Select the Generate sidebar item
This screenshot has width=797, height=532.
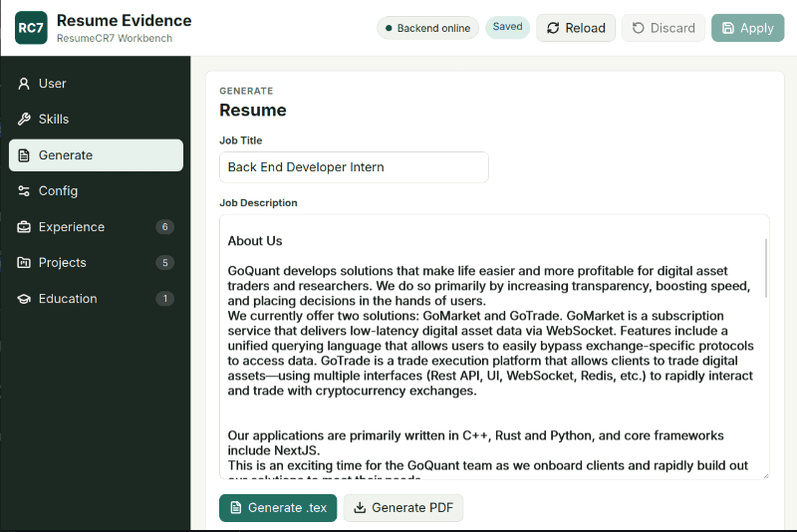coord(96,155)
